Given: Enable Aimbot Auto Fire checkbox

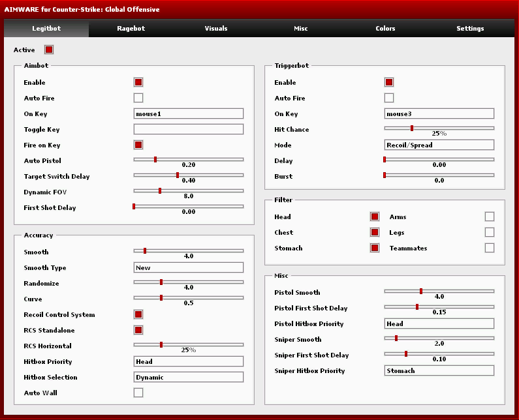Looking at the screenshot, I should (x=138, y=98).
